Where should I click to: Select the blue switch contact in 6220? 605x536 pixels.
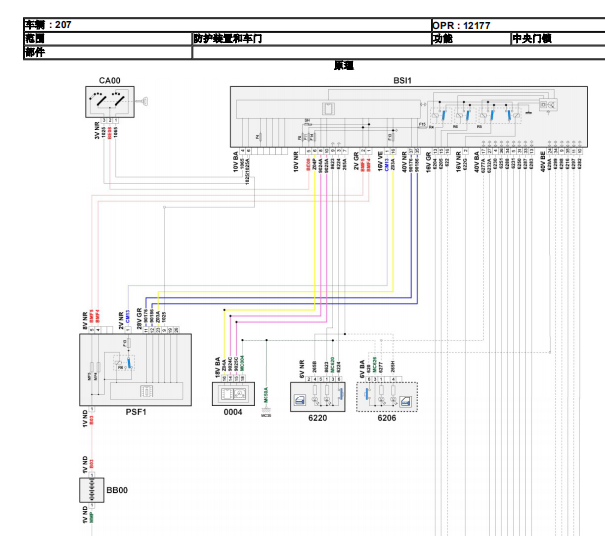[x=341, y=394]
